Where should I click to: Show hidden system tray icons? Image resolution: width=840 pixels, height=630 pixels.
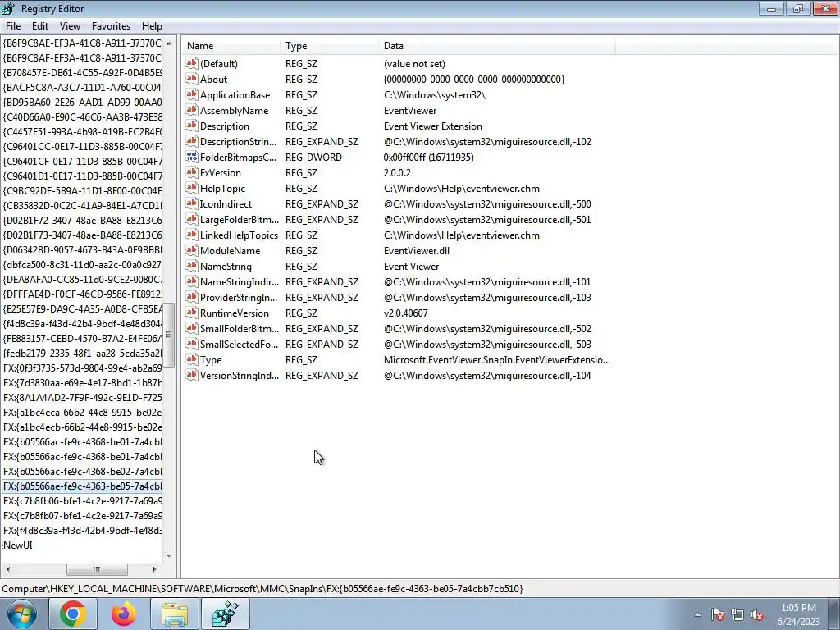697,614
